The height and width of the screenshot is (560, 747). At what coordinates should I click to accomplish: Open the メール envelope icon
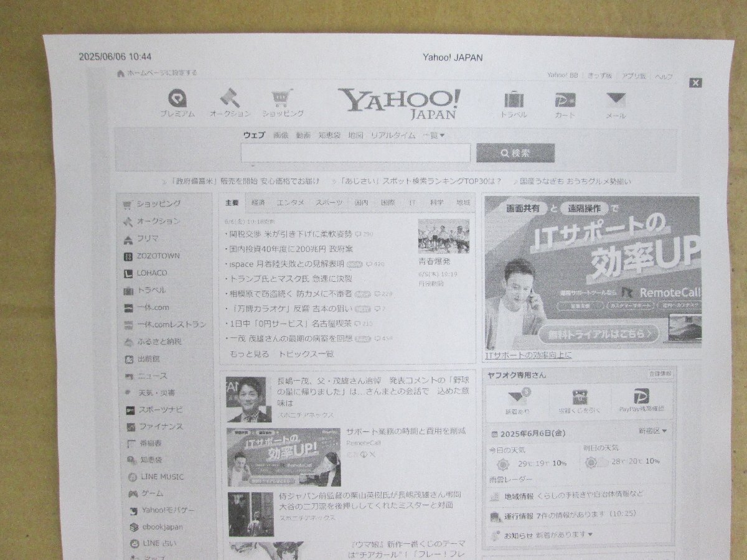click(x=616, y=100)
